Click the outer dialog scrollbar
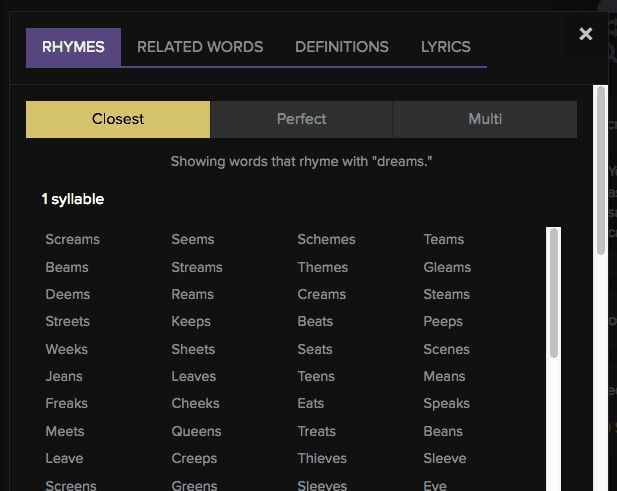The width and height of the screenshot is (617, 491). [600, 170]
